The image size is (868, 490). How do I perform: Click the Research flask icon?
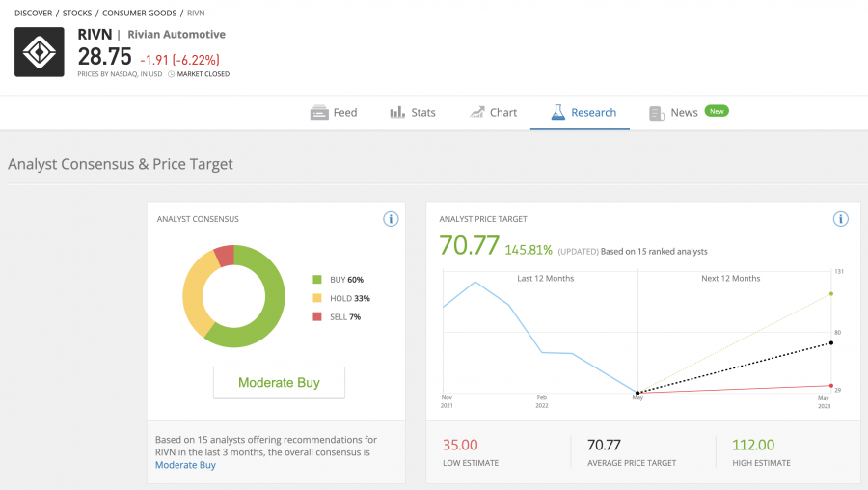click(558, 113)
